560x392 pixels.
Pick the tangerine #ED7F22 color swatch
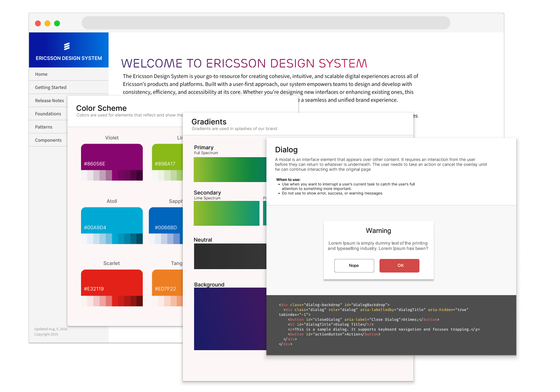click(x=167, y=288)
